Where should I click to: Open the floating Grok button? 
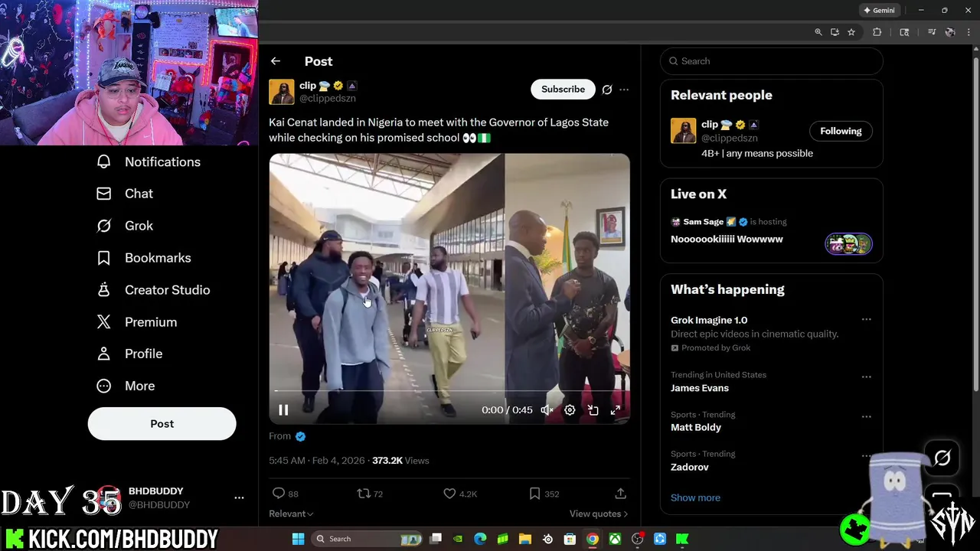tap(942, 458)
